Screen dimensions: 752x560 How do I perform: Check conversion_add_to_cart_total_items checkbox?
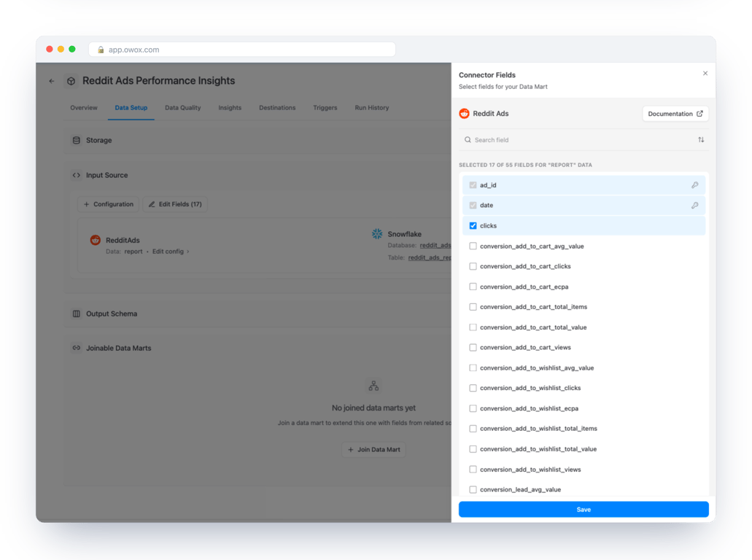pos(473,307)
